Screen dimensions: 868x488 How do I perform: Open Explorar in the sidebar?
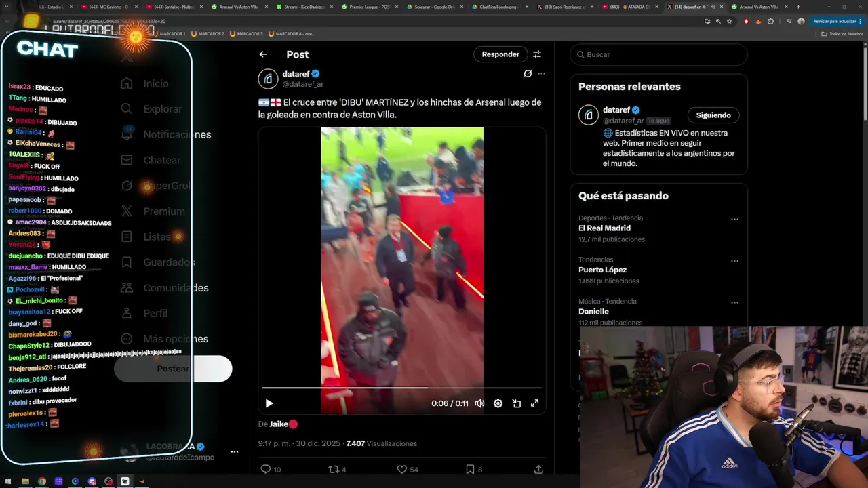tap(151, 109)
